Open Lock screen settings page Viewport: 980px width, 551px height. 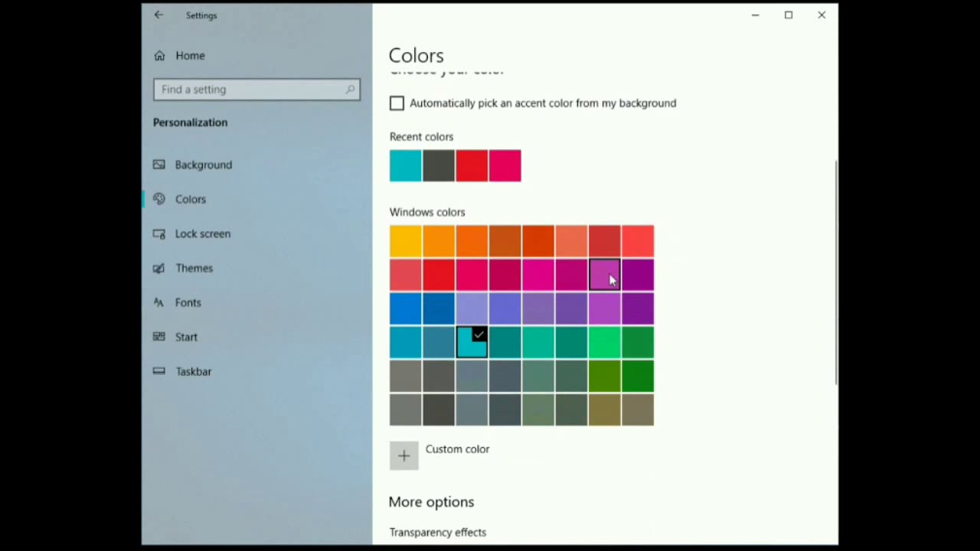[x=202, y=233]
